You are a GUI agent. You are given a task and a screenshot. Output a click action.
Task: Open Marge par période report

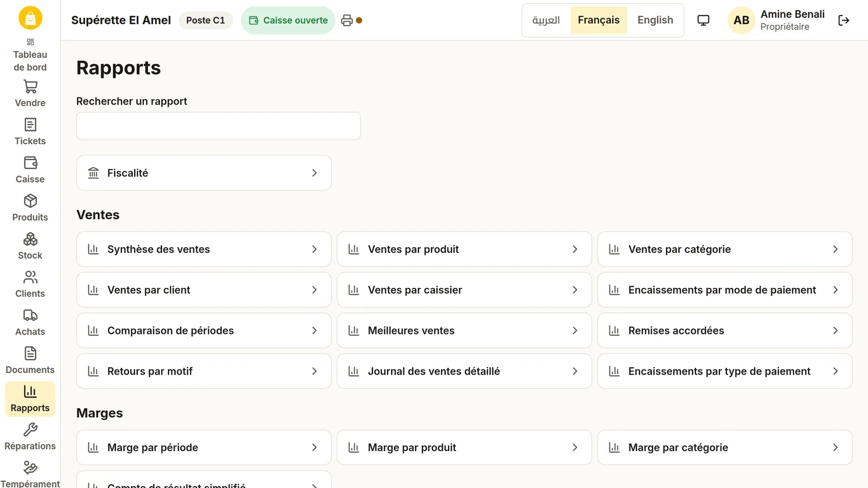pyautogui.click(x=204, y=447)
